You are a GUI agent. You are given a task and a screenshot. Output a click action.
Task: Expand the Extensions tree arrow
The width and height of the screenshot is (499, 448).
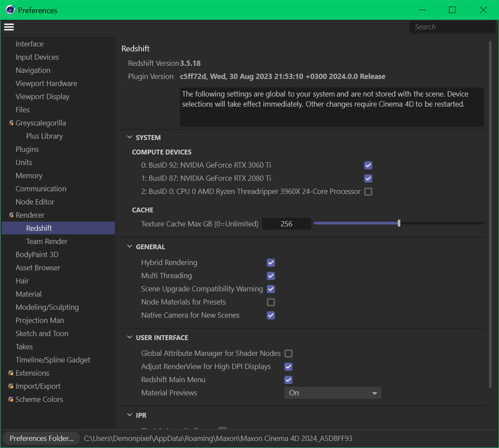(11, 373)
